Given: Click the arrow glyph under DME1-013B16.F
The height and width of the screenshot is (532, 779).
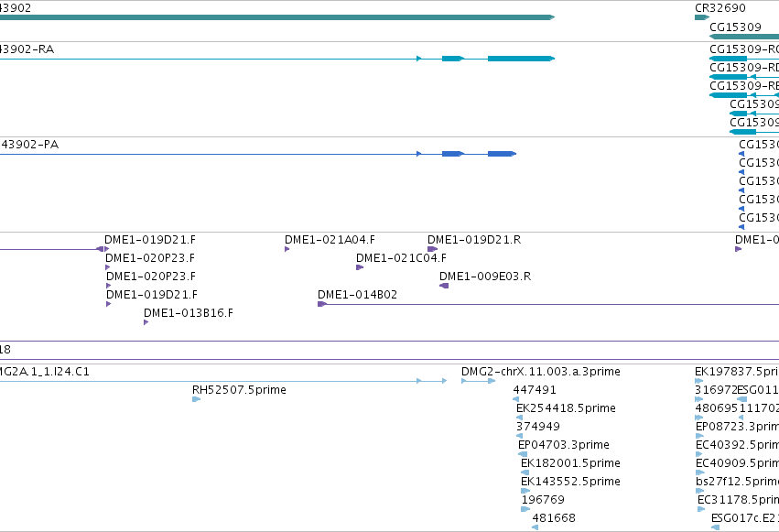Looking at the screenshot, I should click(x=146, y=322).
